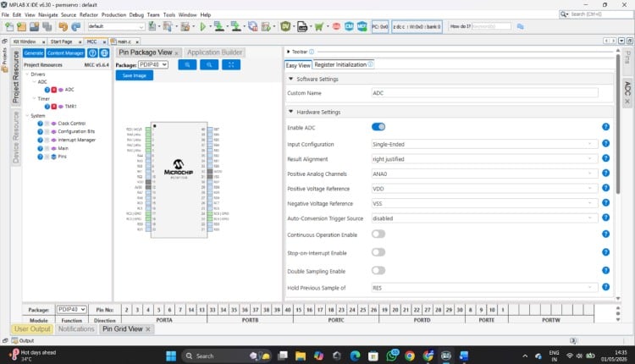Click help icon next to Clock Control
This screenshot has width=635, height=364.
click(40, 124)
